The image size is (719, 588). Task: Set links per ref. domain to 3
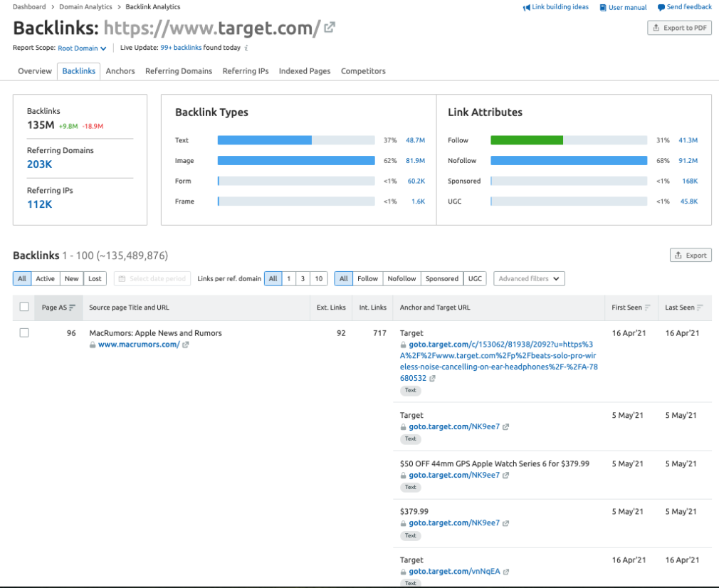point(303,278)
